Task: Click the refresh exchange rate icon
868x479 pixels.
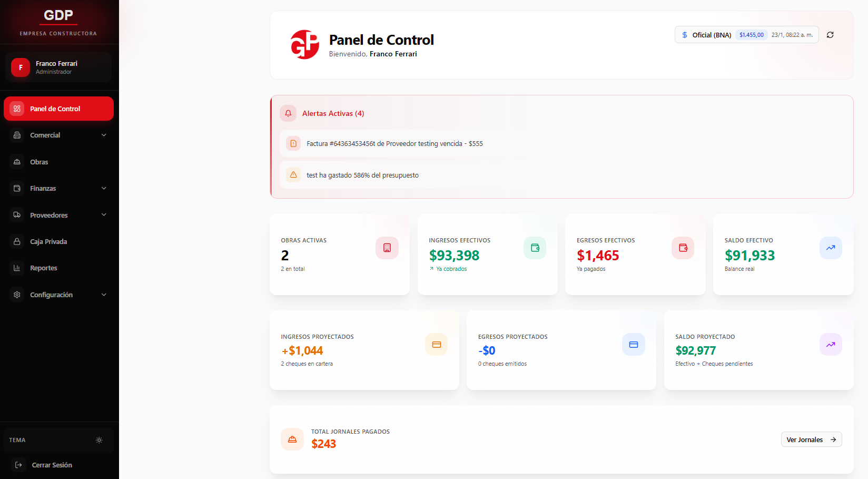Action: pyautogui.click(x=830, y=35)
